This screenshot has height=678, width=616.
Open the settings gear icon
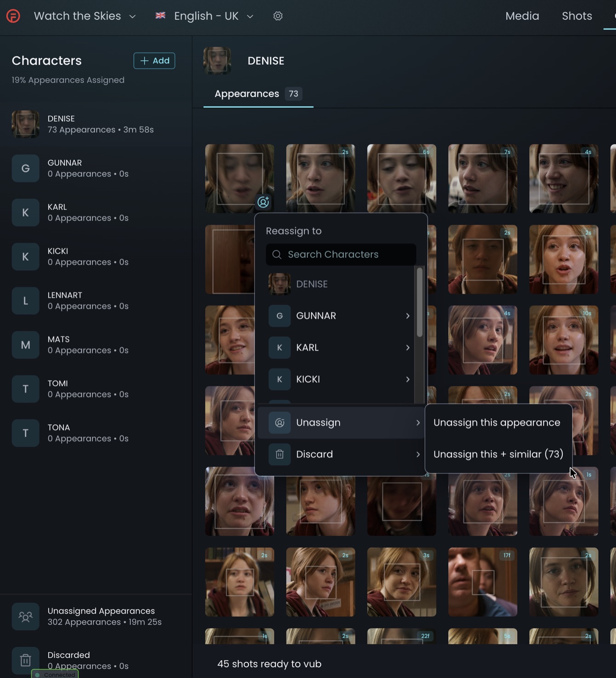click(278, 16)
